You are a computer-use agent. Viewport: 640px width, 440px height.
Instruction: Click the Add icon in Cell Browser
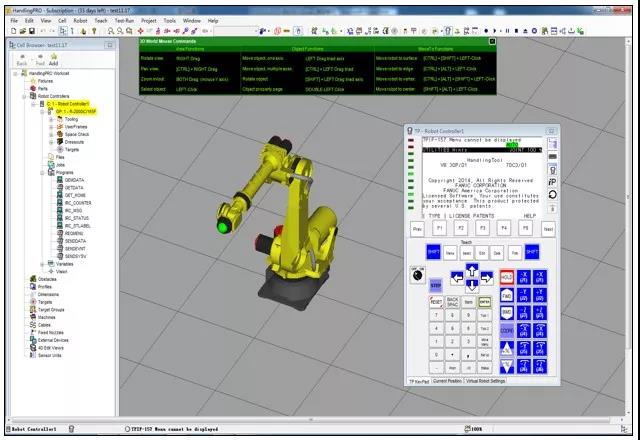[56, 58]
